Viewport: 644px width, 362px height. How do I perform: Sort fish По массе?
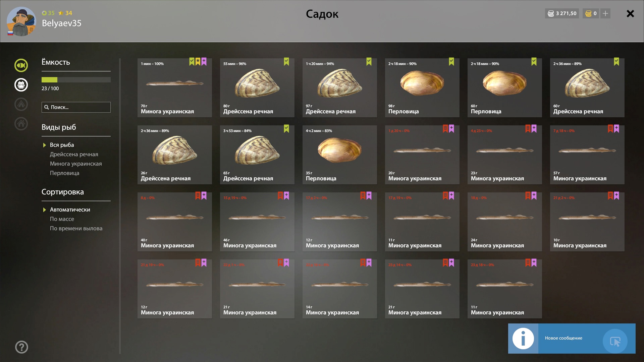pyautogui.click(x=62, y=219)
